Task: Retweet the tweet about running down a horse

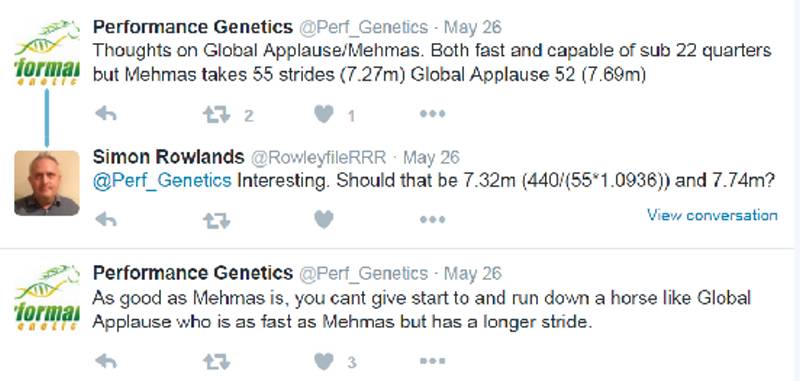Action: (216, 362)
